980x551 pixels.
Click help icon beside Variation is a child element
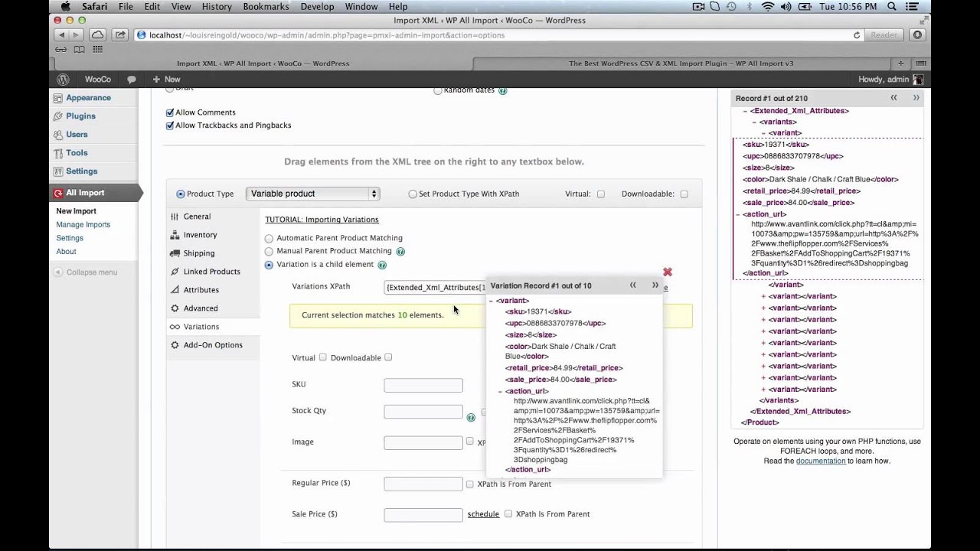(382, 265)
